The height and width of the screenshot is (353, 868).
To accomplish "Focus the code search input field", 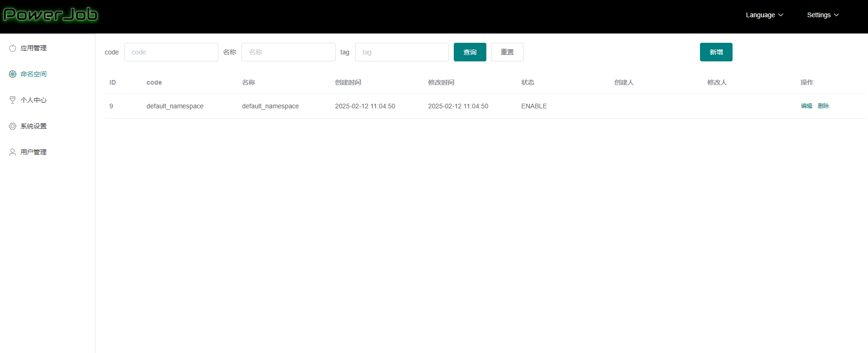I will [x=171, y=52].
